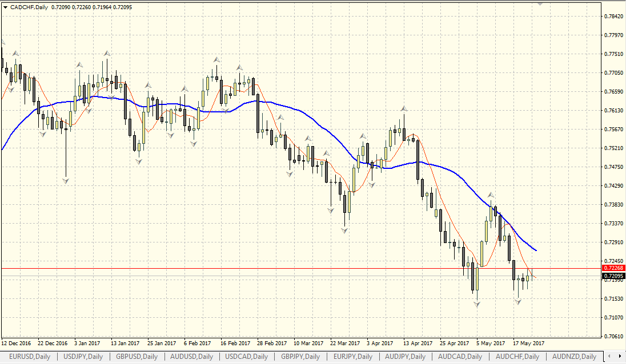Click the 0.78420 price scale label
The image size is (626, 364).
point(613,17)
